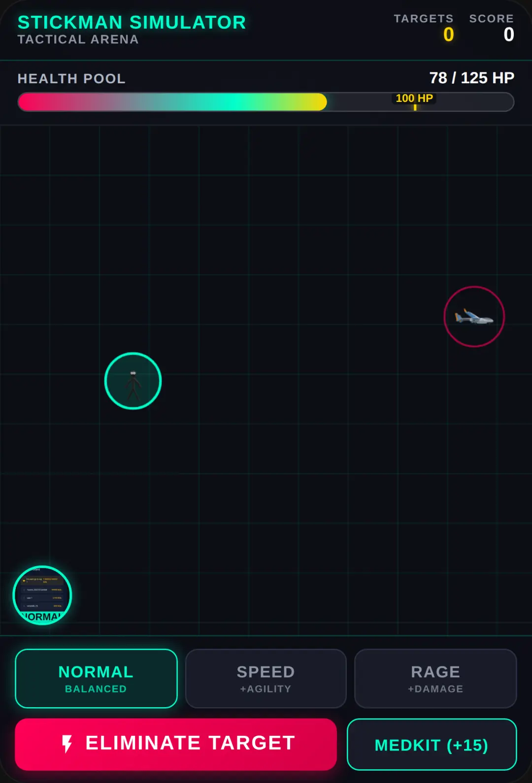This screenshot has height=783, width=532.
Task: Hit the ELIMINATE TARGET button
Action: tap(176, 744)
